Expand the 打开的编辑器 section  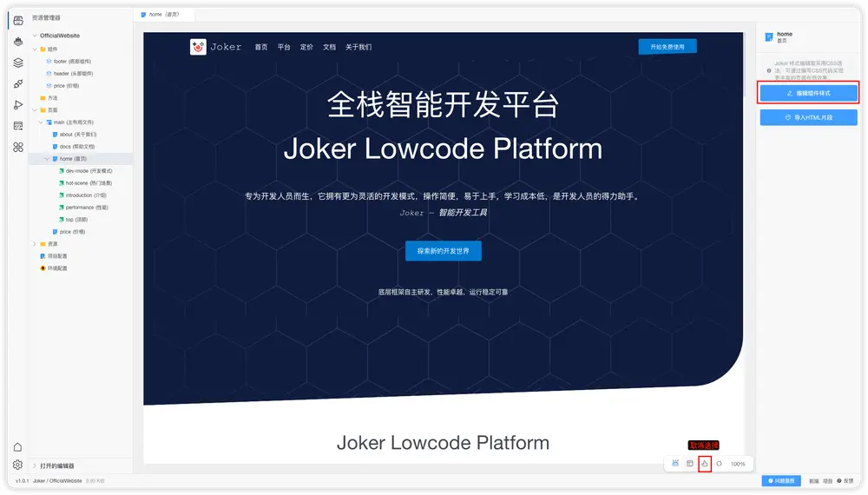tap(35, 465)
